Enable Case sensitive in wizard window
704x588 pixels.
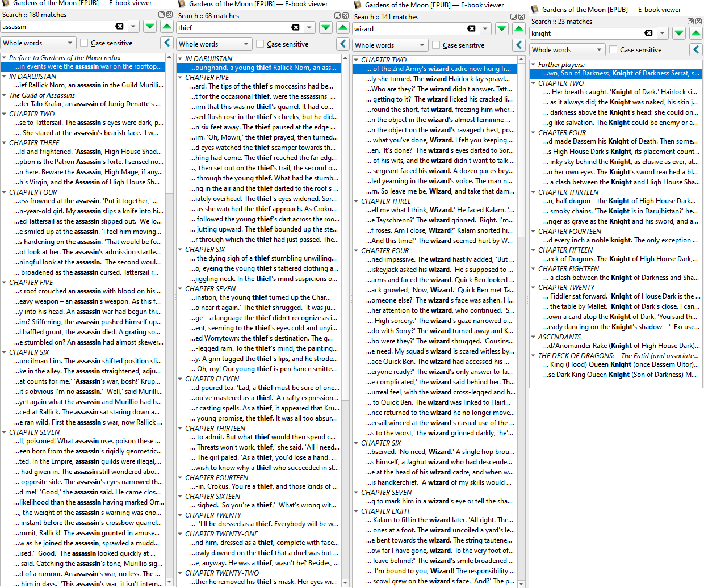(436, 45)
